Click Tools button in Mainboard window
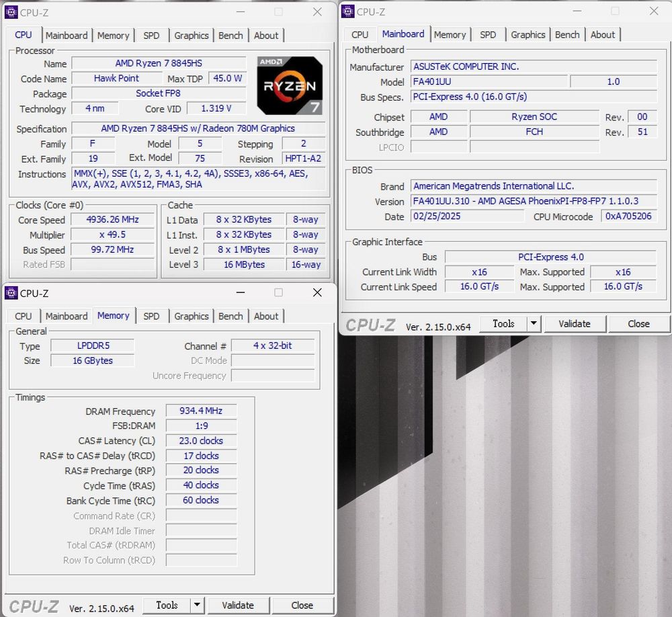This screenshot has width=672, height=617. (503, 324)
